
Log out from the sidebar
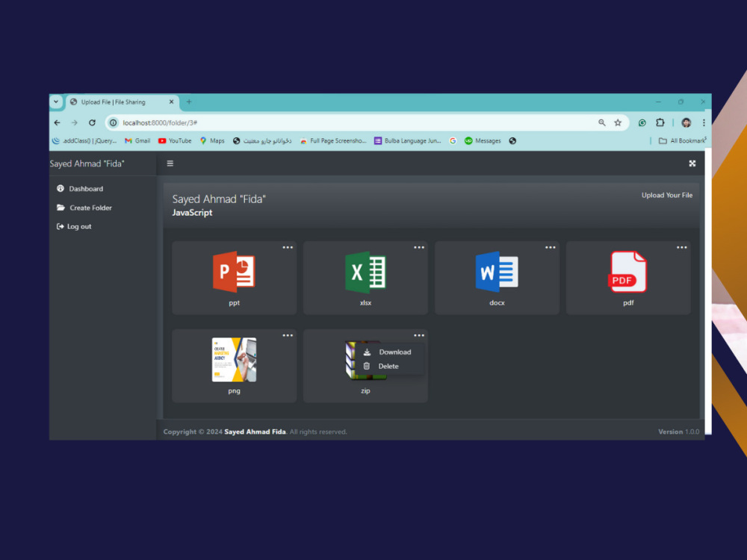click(74, 227)
